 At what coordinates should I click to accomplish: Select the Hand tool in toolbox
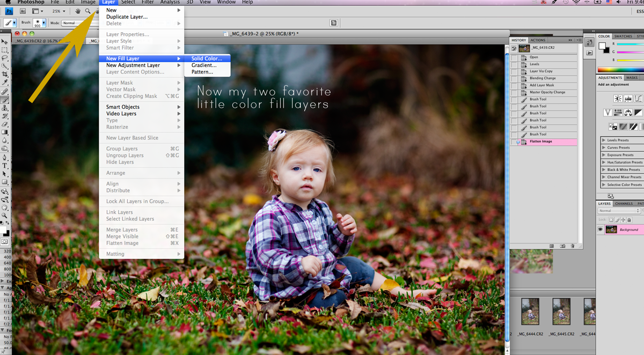coord(5,208)
